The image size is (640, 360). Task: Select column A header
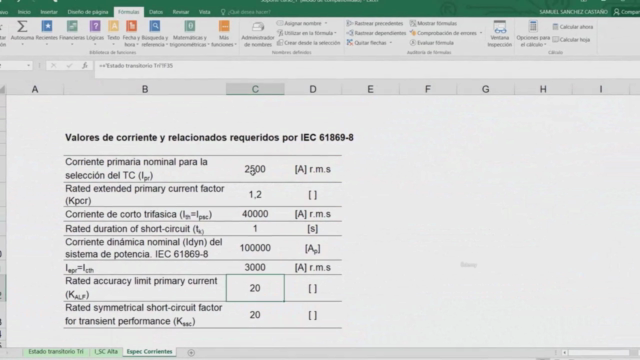click(x=35, y=89)
